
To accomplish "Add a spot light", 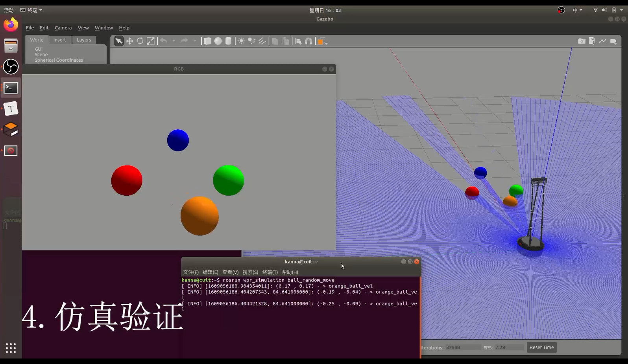I will point(252,41).
